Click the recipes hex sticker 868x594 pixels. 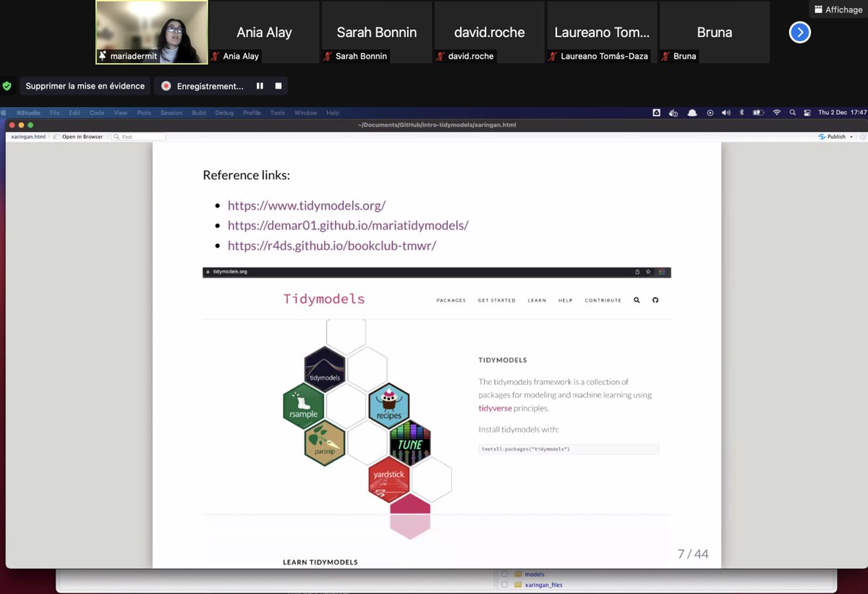389,407
